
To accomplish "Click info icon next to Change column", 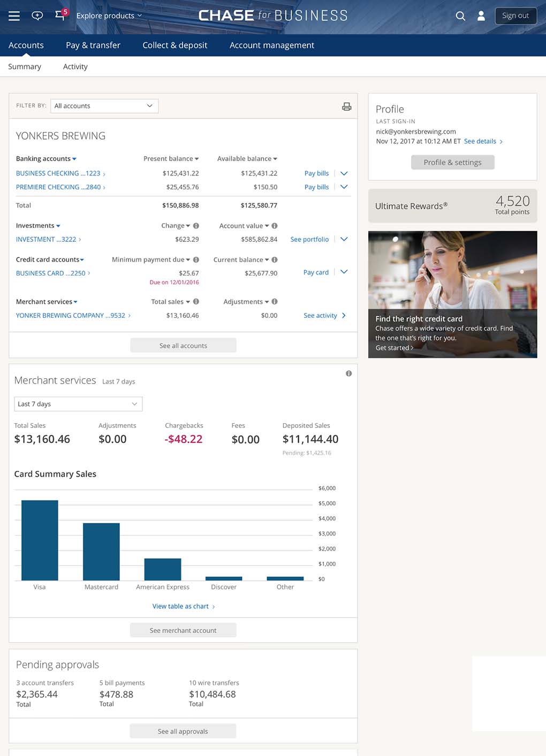I will 196,226.
